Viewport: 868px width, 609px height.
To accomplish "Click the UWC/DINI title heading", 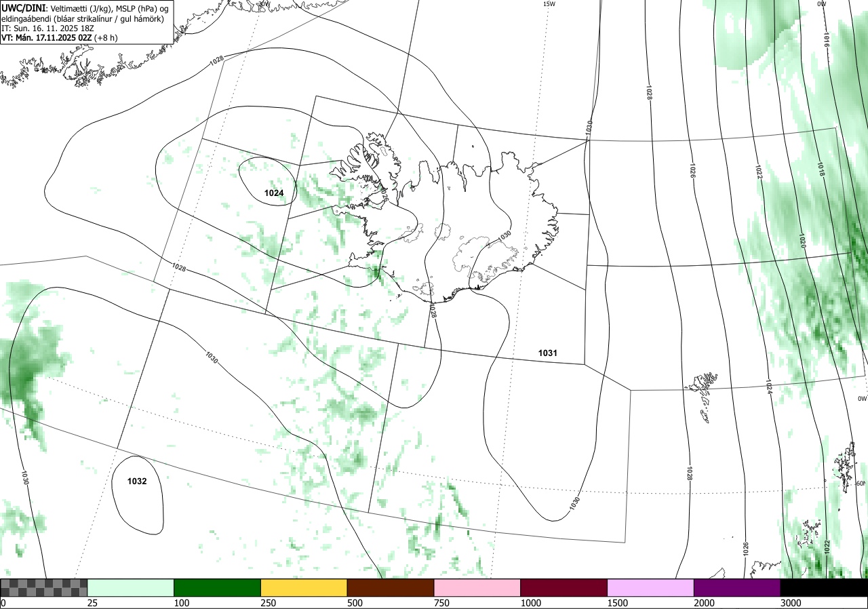I will coord(23,7).
